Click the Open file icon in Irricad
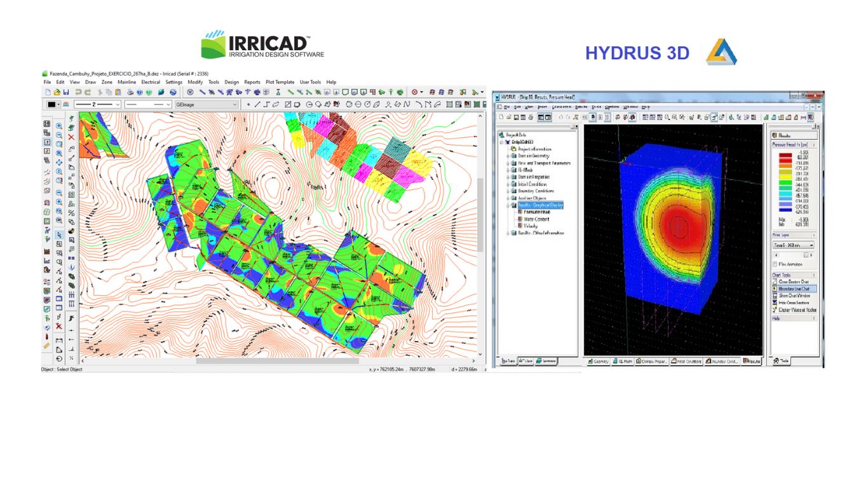868x488 pixels. point(57,93)
